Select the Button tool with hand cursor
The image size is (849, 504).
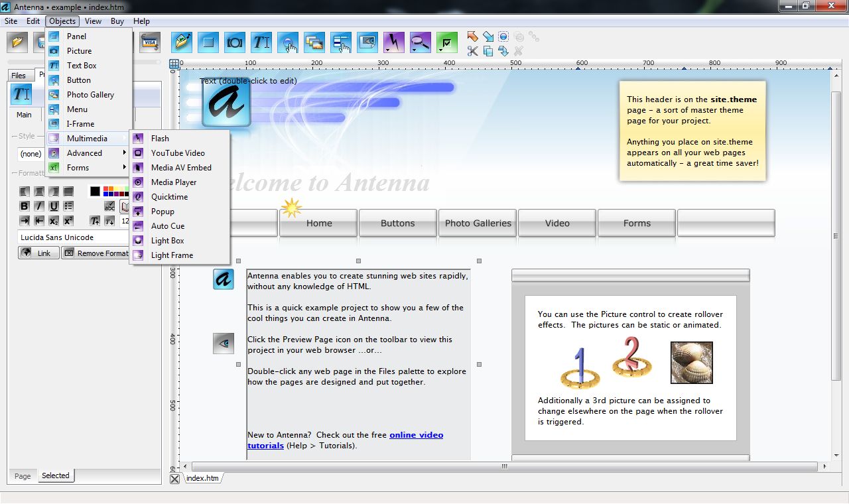(288, 42)
